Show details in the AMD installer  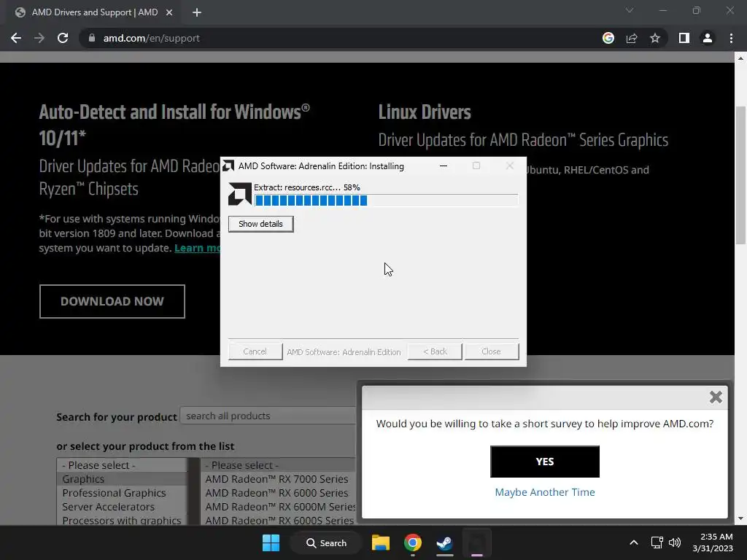[260, 224]
